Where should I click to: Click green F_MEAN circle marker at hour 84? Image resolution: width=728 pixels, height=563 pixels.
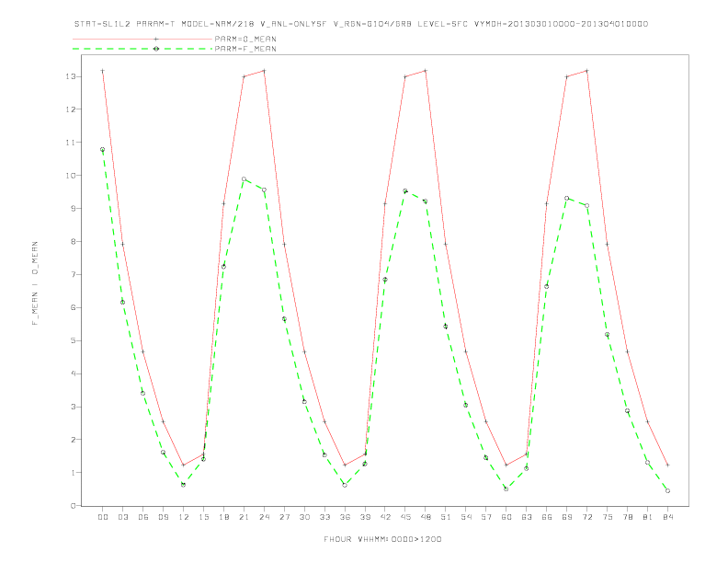pos(667,490)
